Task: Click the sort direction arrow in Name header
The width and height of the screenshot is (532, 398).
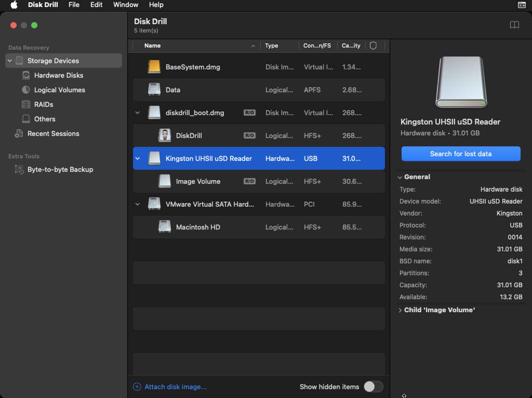Action: [253, 46]
